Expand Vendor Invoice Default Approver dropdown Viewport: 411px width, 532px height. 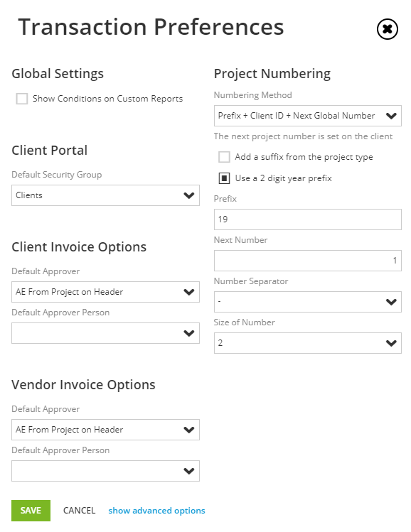[x=106, y=430]
